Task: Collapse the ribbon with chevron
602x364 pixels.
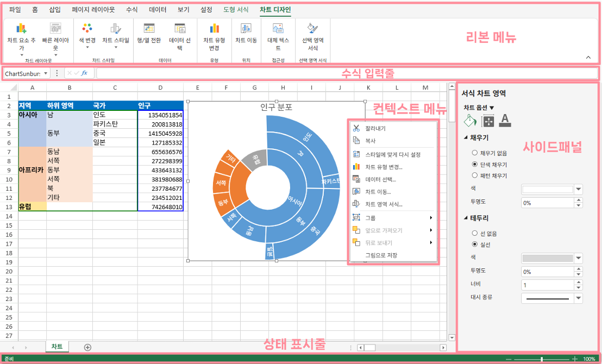Action: point(588,57)
